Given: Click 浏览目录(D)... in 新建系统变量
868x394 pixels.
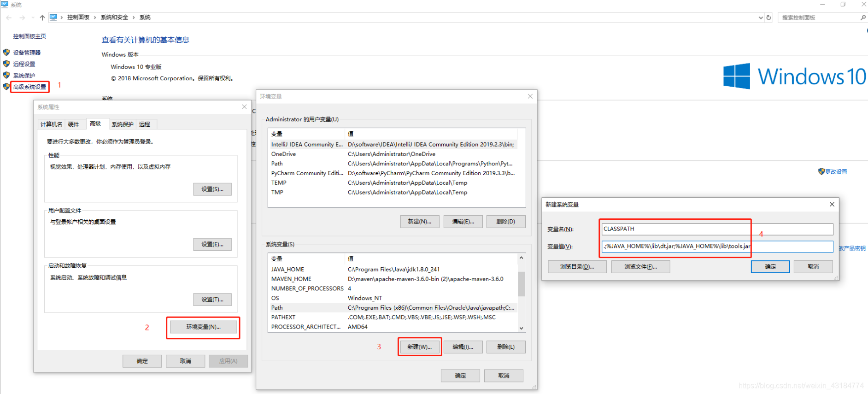Looking at the screenshot, I should [577, 267].
